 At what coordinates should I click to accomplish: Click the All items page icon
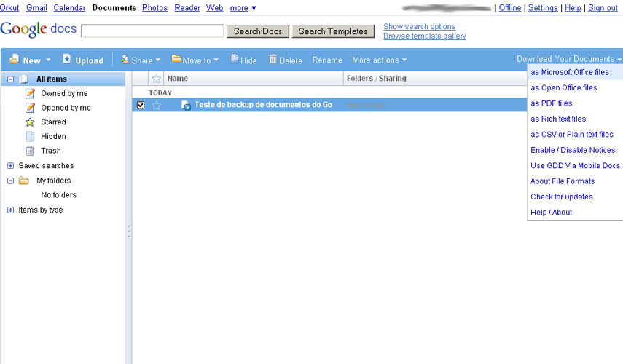(24, 79)
